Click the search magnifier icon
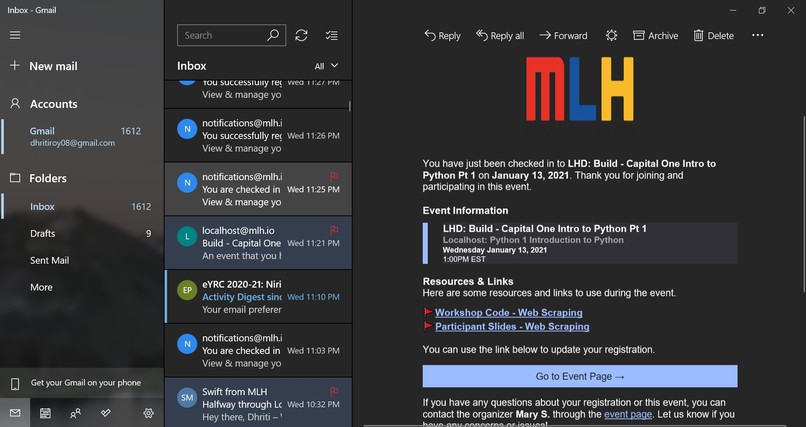Image resolution: width=806 pixels, height=427 pixels. click(273, 35)
